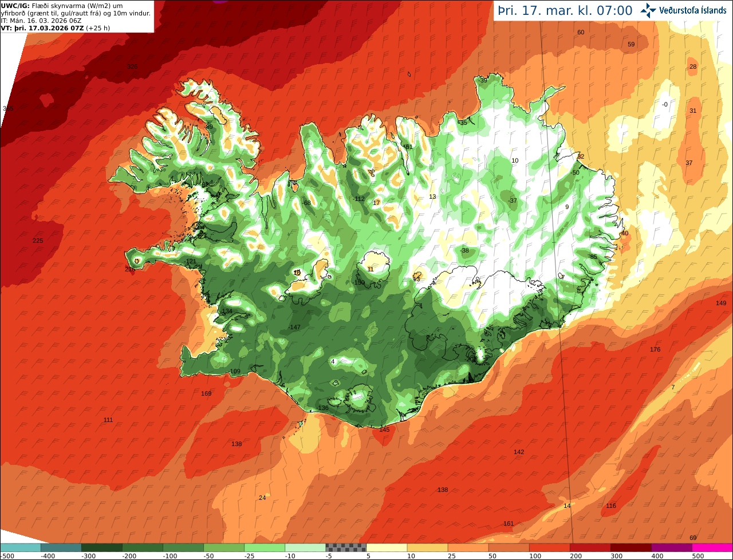Pick the yellow 10 to 25 legend swatch
This screenshot has height=560, width=733.
pos(427,547)
